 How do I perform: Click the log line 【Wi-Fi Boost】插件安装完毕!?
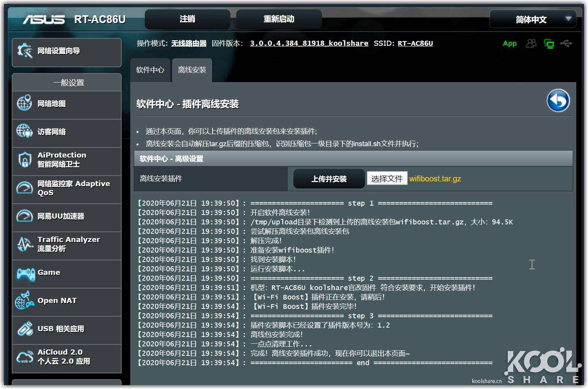click(246, 307)
